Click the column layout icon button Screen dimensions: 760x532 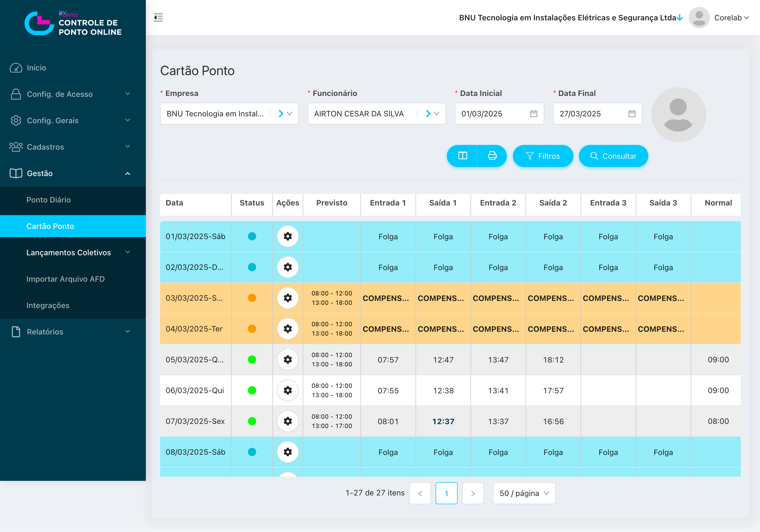pyautogui.click(x=463, y=156)
